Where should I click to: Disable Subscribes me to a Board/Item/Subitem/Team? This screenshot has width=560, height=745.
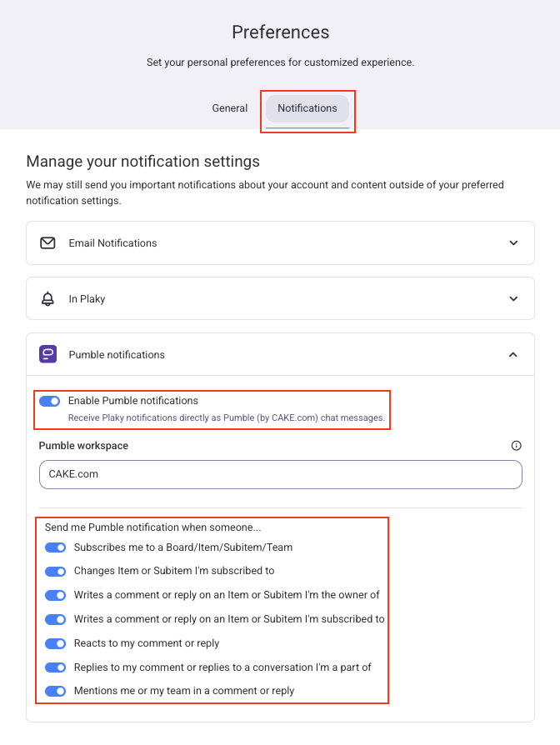coord(56,547)
